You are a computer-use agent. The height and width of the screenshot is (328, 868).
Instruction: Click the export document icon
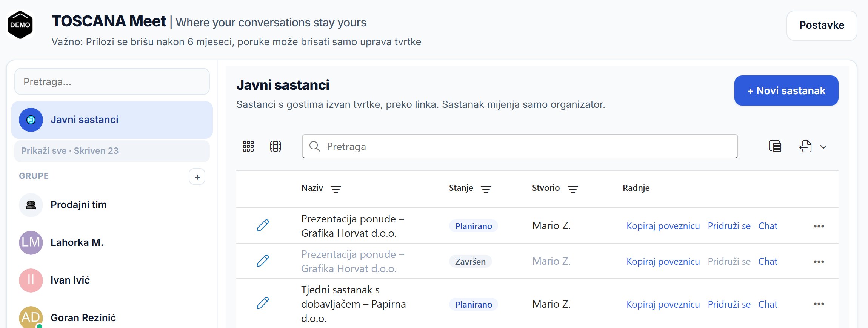(805, 146)
